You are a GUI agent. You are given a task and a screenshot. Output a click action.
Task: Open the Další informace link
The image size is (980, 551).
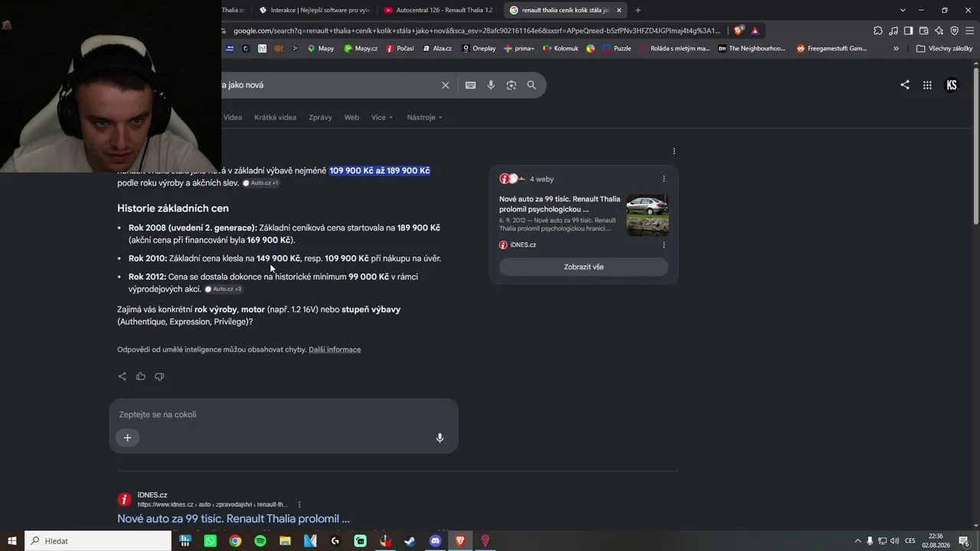(x=335, y=350)
